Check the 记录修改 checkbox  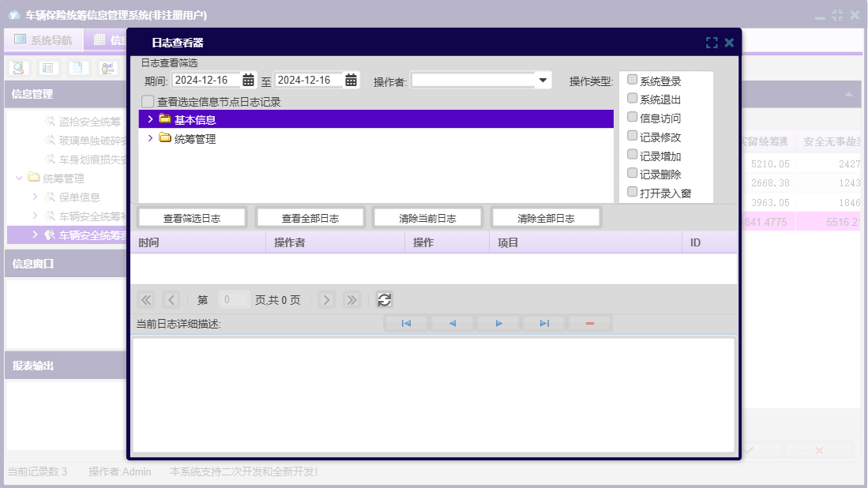coord(632,136)
